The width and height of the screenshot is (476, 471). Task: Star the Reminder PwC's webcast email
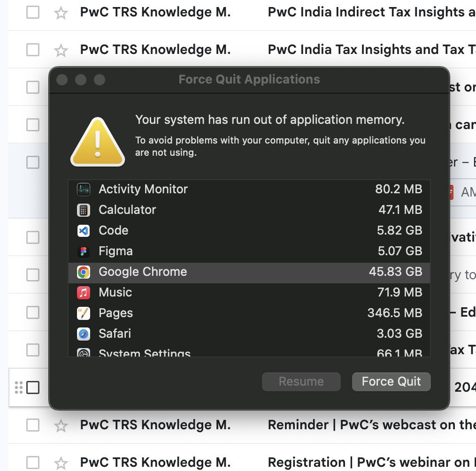pos(61,425)
